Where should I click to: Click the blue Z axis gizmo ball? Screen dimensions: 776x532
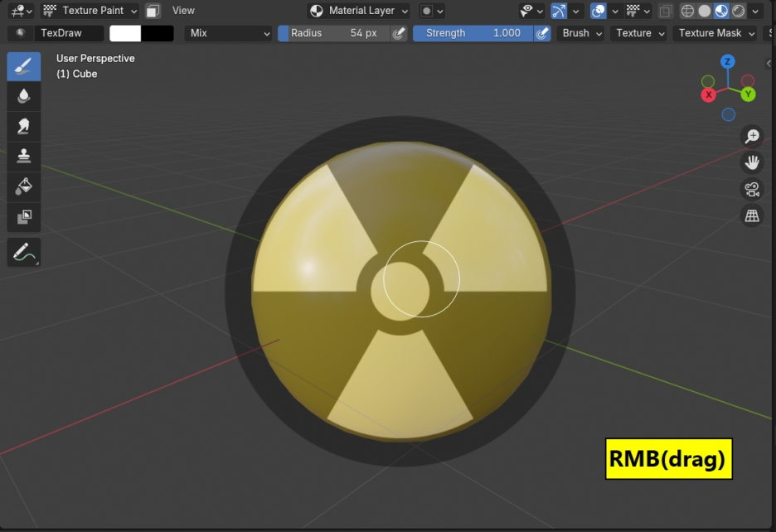[x=728, y=62]
